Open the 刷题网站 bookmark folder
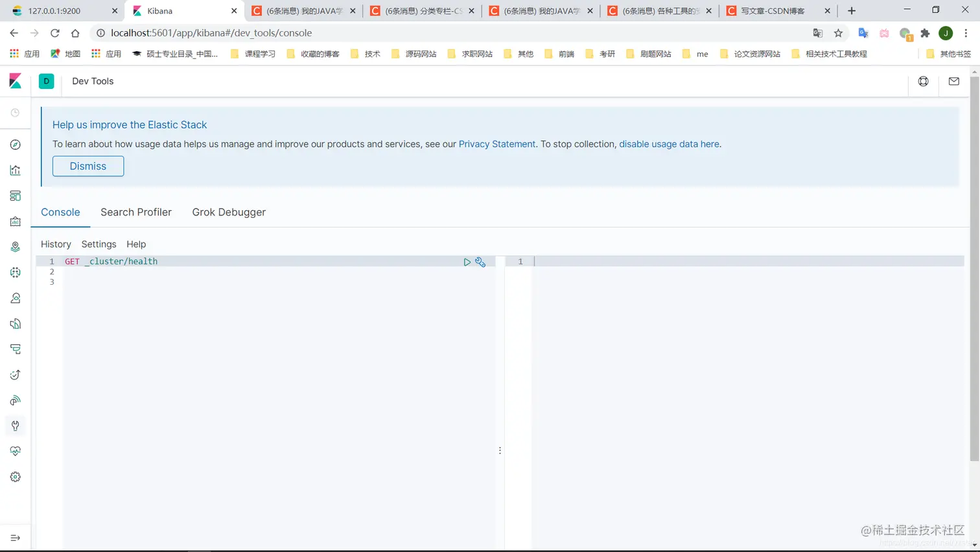This screenshot has width=980, height=552. 649,54
